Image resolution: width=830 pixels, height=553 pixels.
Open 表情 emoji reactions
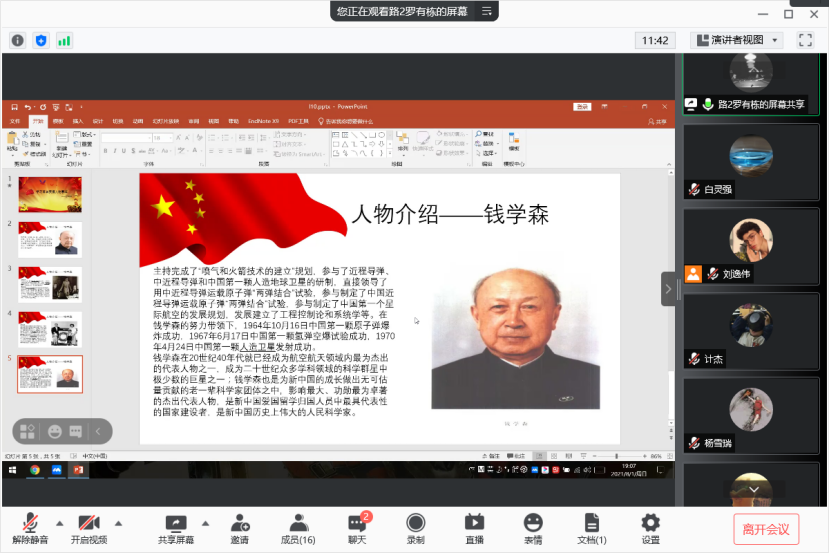[533, 529]
